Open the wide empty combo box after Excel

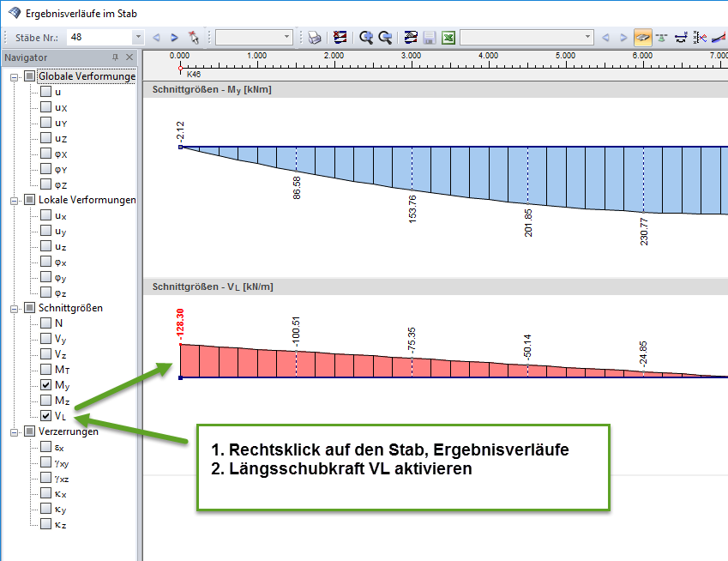(x=527, y=37)
